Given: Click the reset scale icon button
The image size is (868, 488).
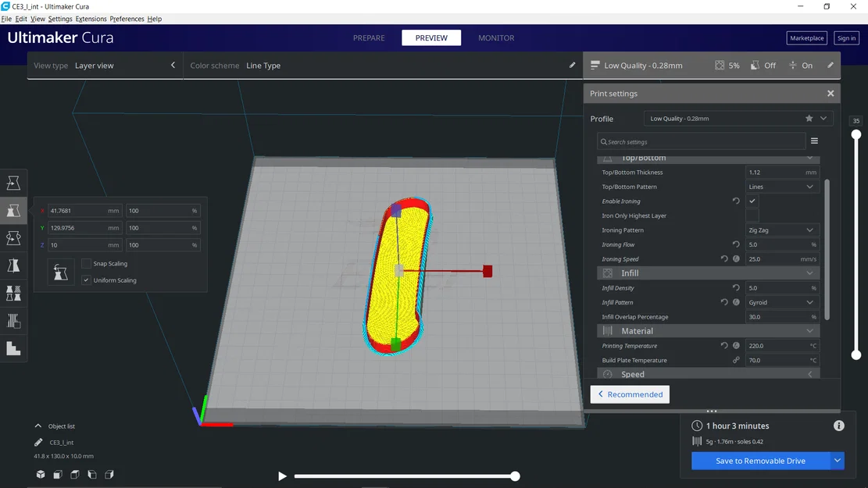Looking at the screenshot, I should [60, 272].
